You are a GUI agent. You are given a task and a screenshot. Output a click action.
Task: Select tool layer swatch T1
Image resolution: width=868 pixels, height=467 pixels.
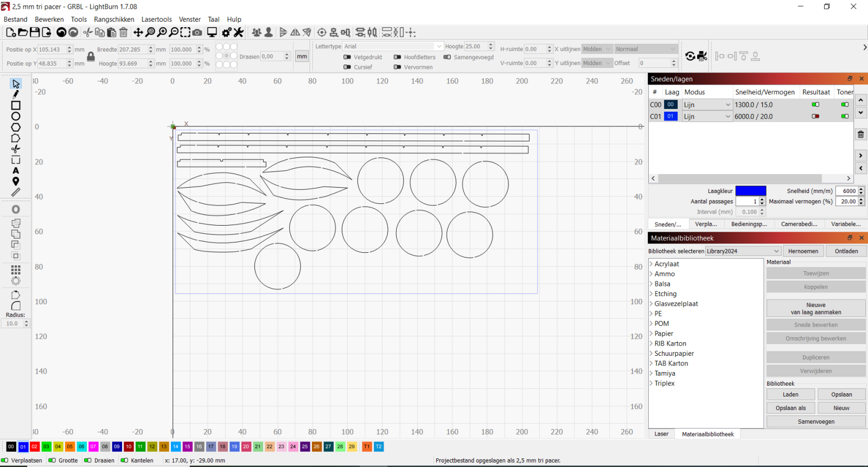pos(367,446)
